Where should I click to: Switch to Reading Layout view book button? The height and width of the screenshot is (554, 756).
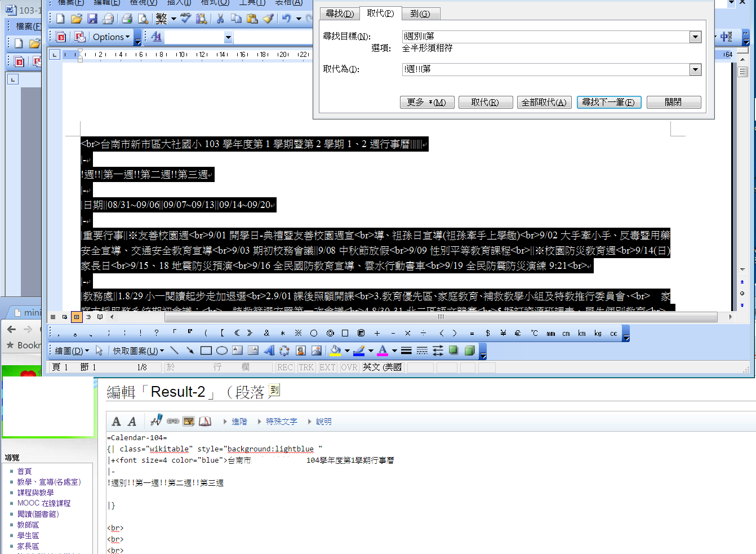[x=100, y=317]
